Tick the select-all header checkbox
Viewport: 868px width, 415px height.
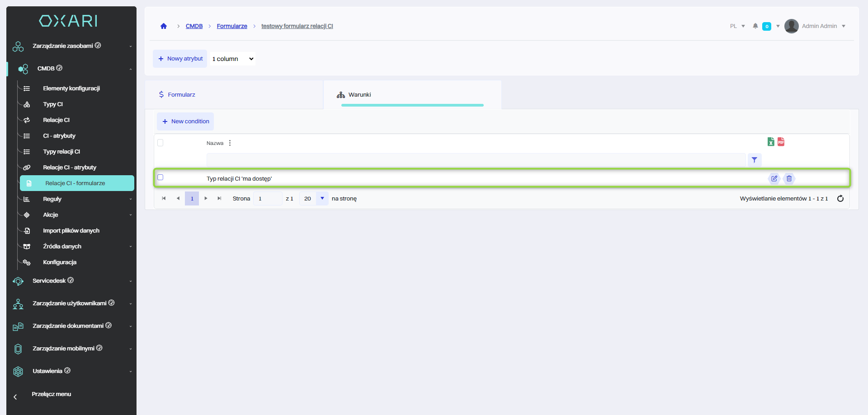click(160, 143)
